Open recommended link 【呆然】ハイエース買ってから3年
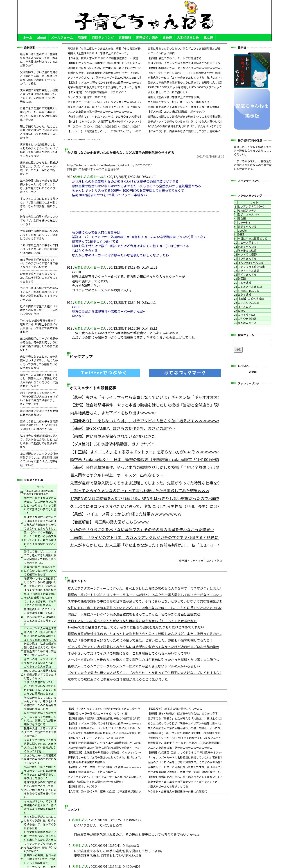This screenshot has height=868, width=289. 126,514
